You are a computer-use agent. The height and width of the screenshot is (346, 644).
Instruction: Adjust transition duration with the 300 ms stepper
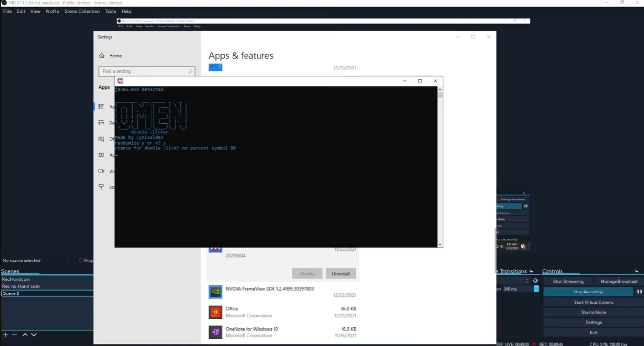(x=536, y=289)
